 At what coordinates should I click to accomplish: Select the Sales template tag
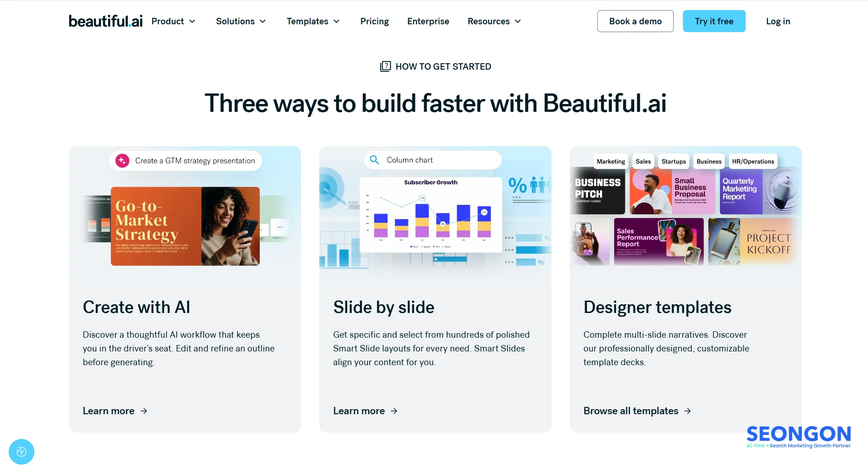(x=643, y=161)
